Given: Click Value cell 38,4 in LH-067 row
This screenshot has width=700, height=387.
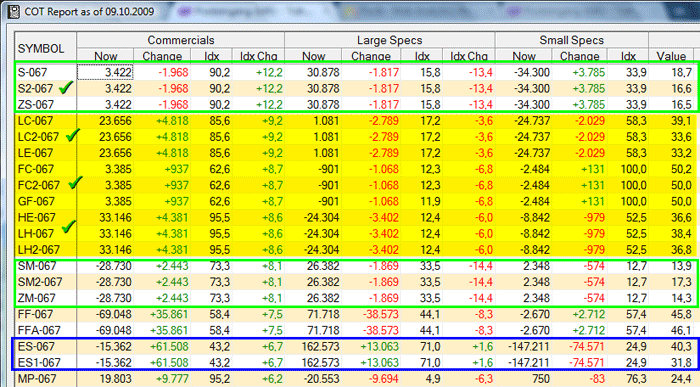Looking at the screenshot, I should tap(671, 233).
